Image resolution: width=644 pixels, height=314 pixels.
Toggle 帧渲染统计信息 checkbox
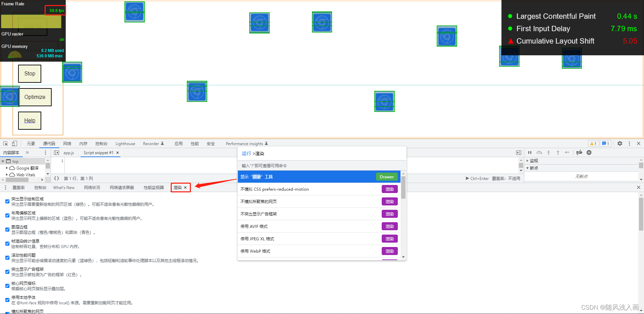pyautogui.click(x=7, y=244)
